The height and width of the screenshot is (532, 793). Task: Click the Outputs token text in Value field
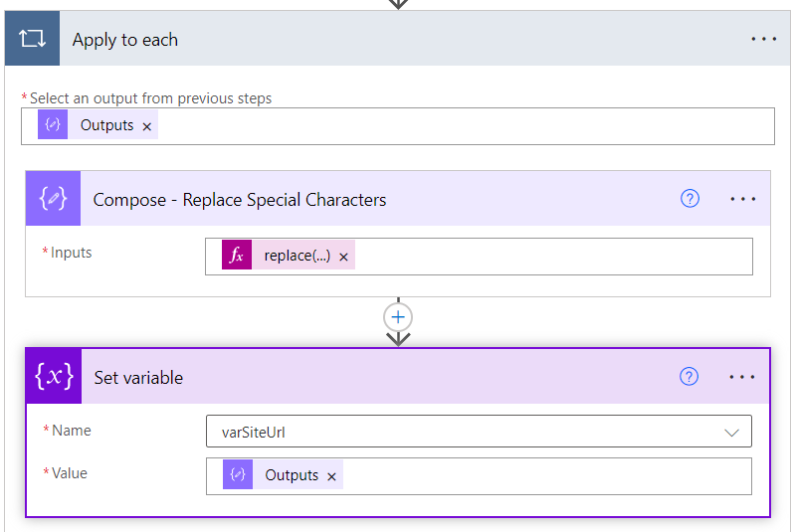(292, 475)
